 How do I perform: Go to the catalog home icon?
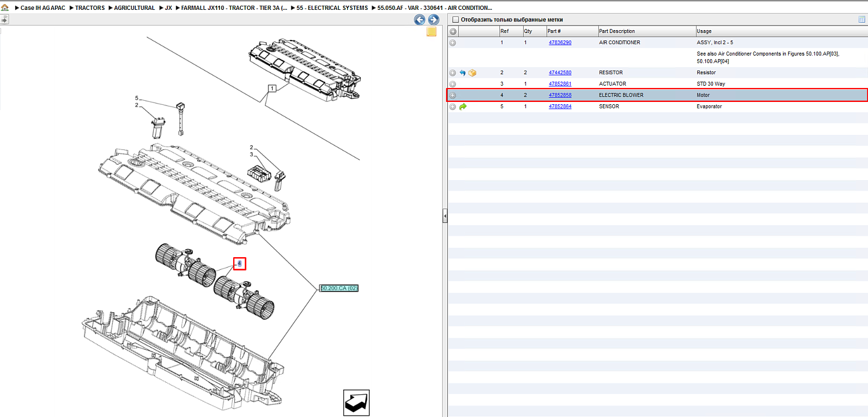pyautogui.click(x=5, y=8)
